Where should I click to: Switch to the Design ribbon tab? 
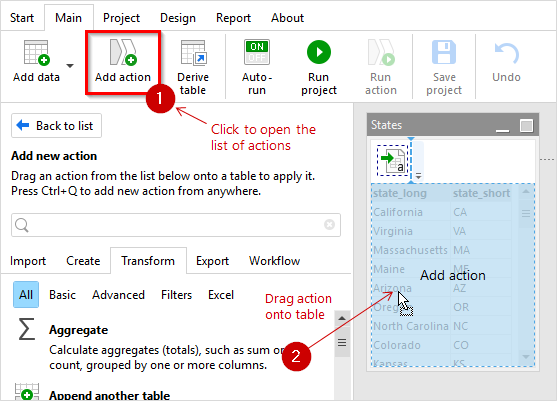[178, 18]
